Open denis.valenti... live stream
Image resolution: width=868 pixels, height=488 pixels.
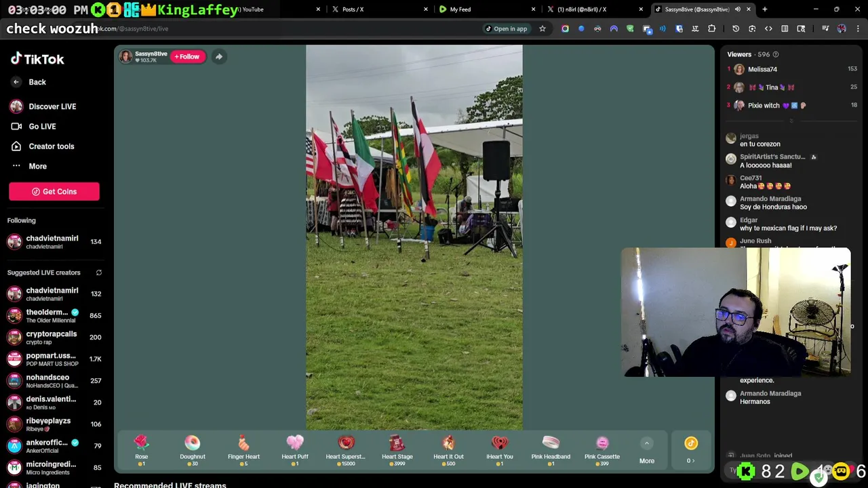[x=54, y=403]
